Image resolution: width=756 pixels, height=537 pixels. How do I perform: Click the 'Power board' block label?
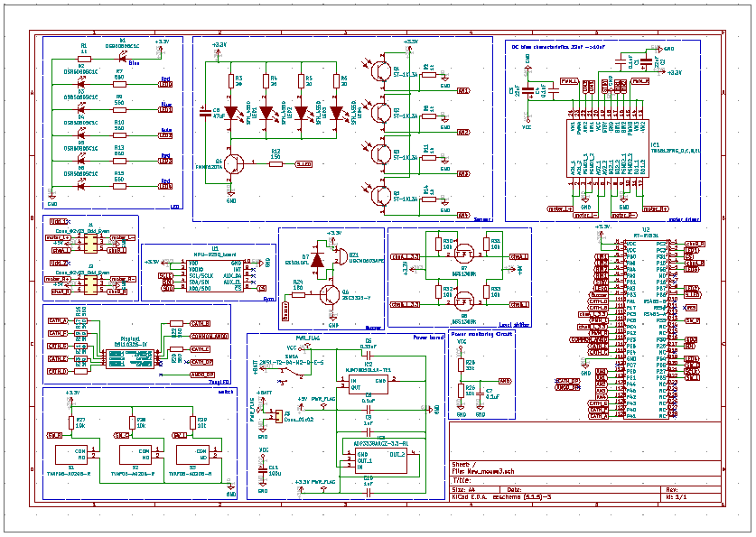pos(428,338)
